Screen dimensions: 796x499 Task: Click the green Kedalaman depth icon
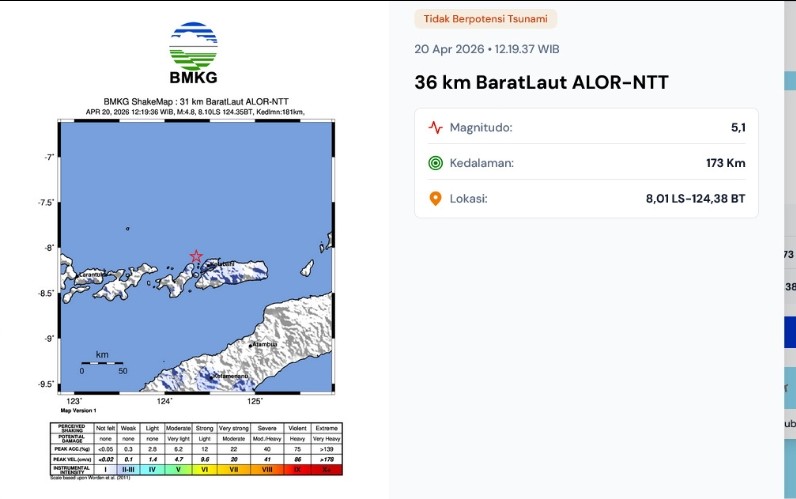[x=435, y=163]
